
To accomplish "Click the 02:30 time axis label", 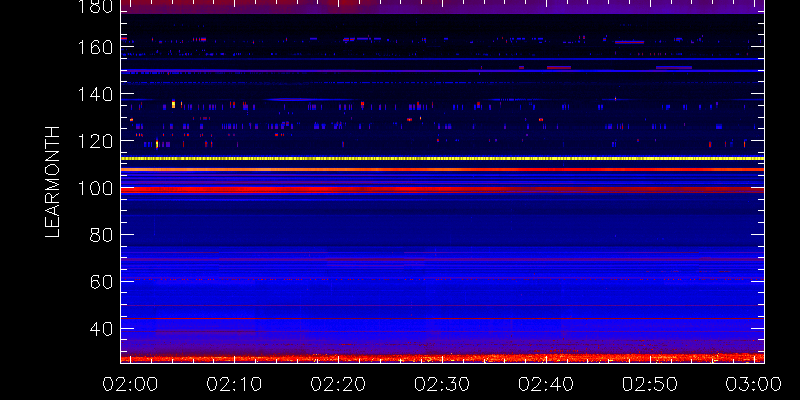I will click(442, 384).
